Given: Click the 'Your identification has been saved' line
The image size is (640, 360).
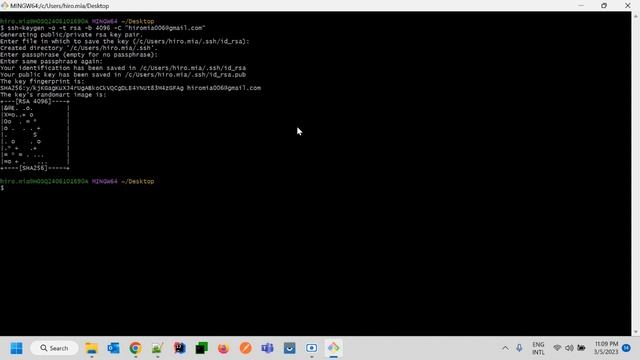Looking at the screenshot, I should click(x=123, y=68).
